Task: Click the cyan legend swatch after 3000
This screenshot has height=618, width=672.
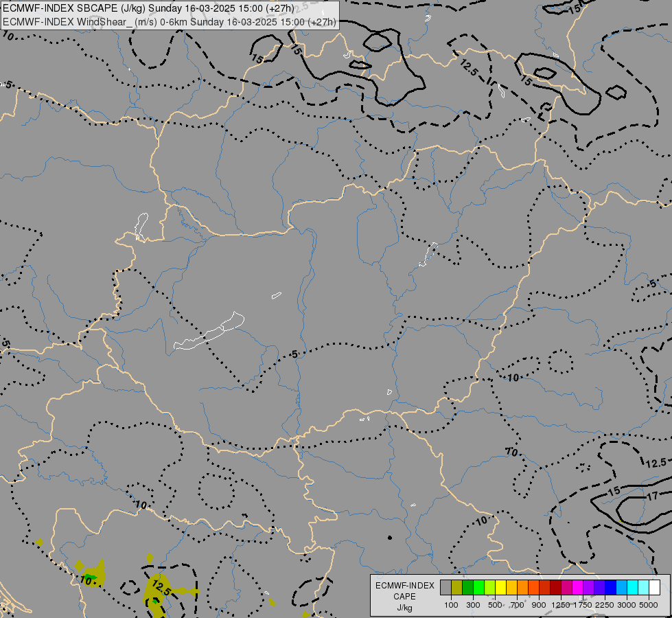Action: pyautogui.click(x=633, y=588)
